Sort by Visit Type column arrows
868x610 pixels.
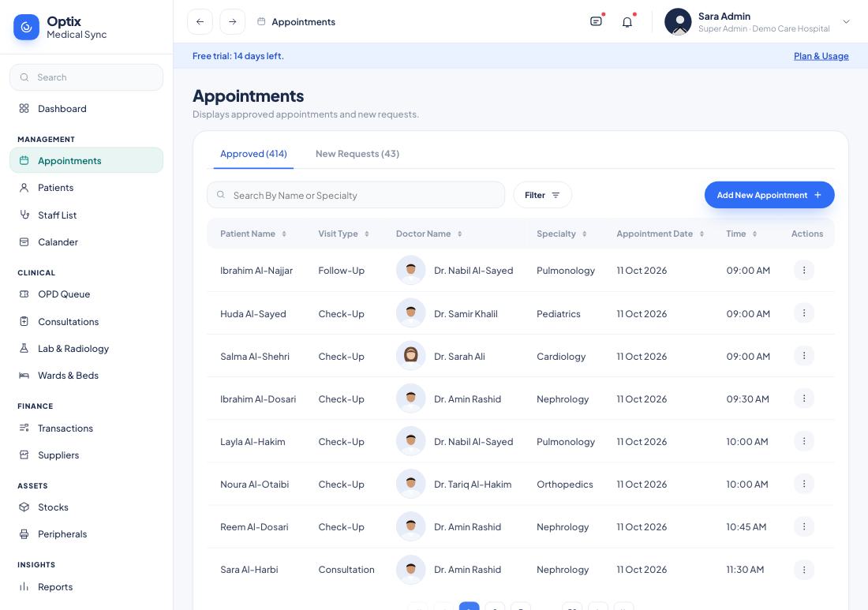[366, 234]
